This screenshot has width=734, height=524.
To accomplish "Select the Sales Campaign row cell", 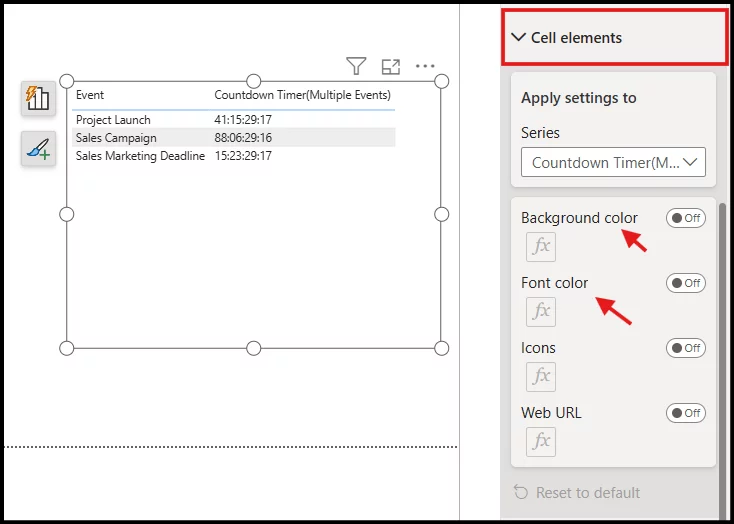I will pyautogui.click(x=116, y=138).
